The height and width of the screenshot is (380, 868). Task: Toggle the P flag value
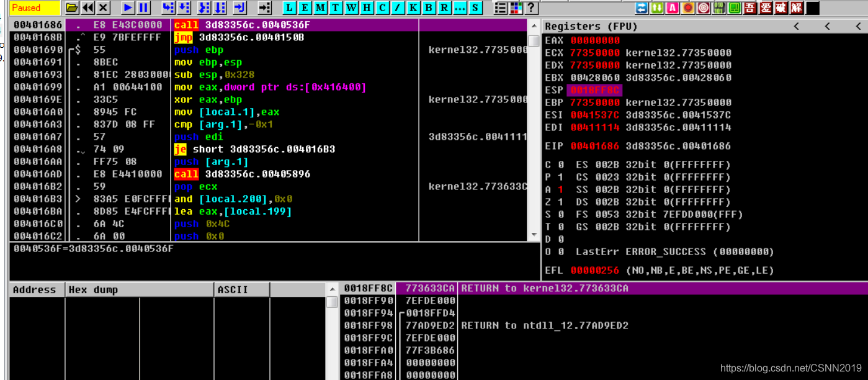tap(561, 177)
